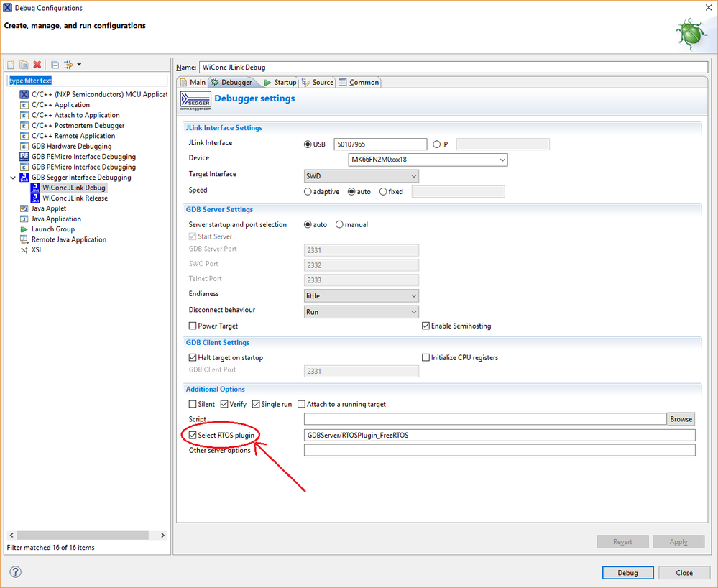Toggle the Single run checkbox
The image size is (718, 588).
tap(256, 405)
